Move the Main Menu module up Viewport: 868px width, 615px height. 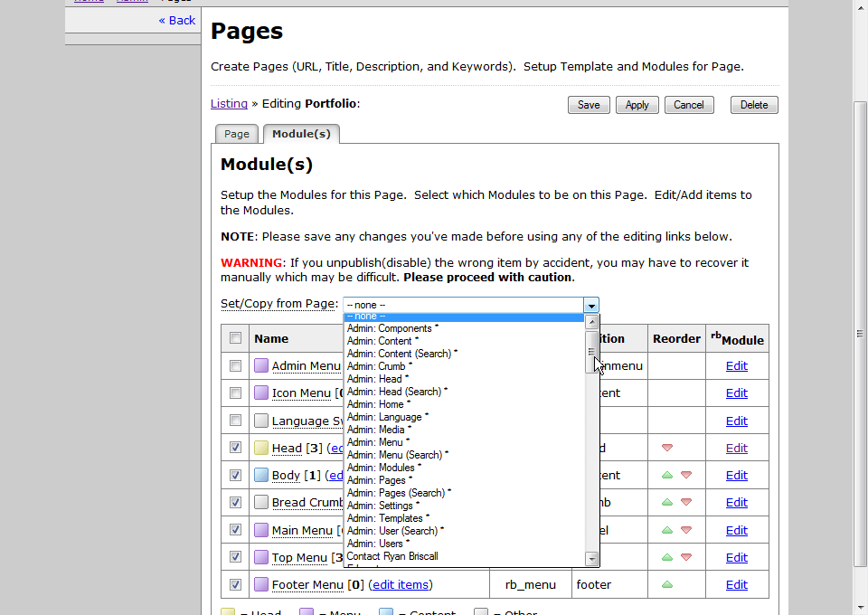[x=667, y=530]
